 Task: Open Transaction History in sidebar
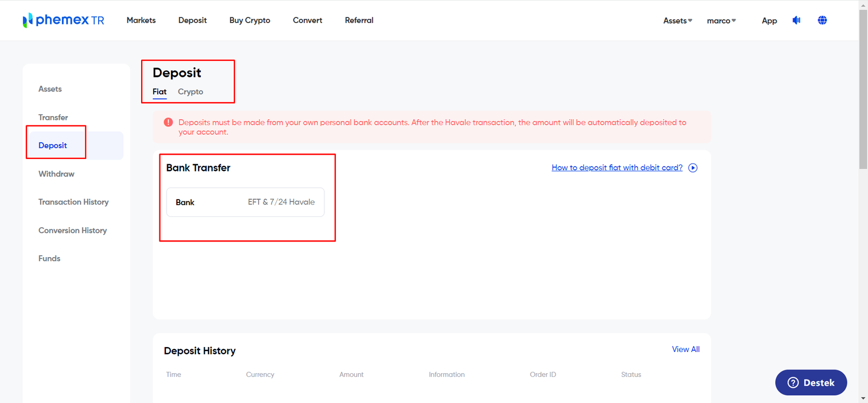pyautogui.click(x=73, y=202)
